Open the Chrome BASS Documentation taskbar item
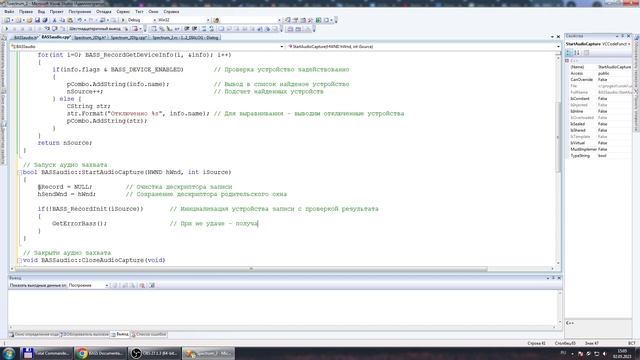 point(101,353)
